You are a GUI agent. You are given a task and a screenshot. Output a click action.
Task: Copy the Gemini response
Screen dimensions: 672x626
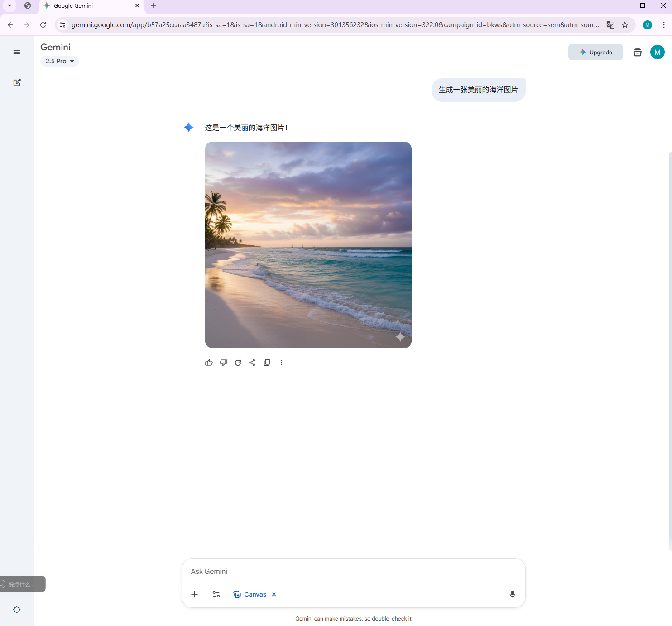click(x=267, y=362)
